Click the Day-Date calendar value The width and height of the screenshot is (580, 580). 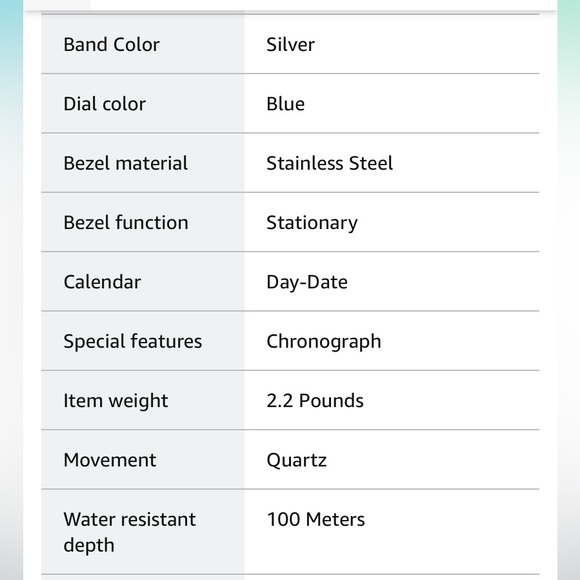point(307,283)
